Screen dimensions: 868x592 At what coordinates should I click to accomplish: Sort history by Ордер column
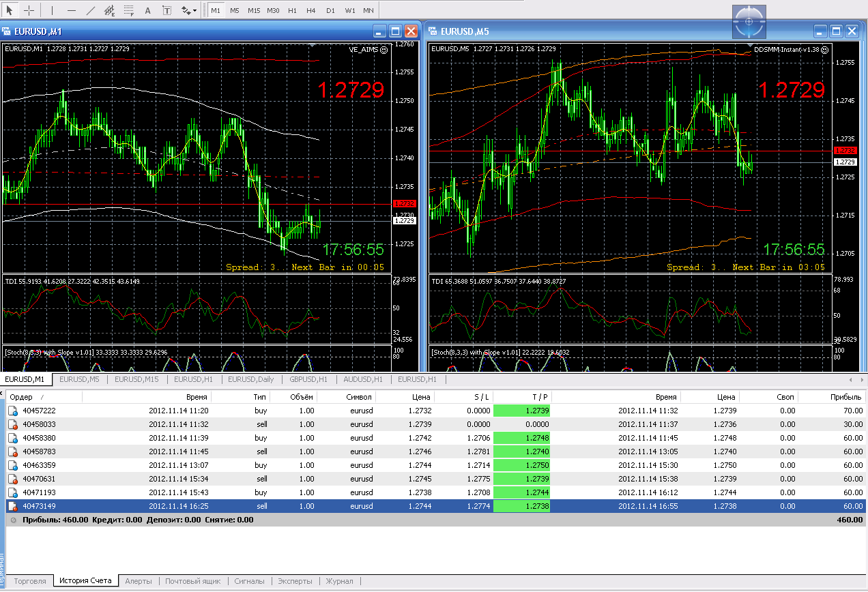[44, 397]
